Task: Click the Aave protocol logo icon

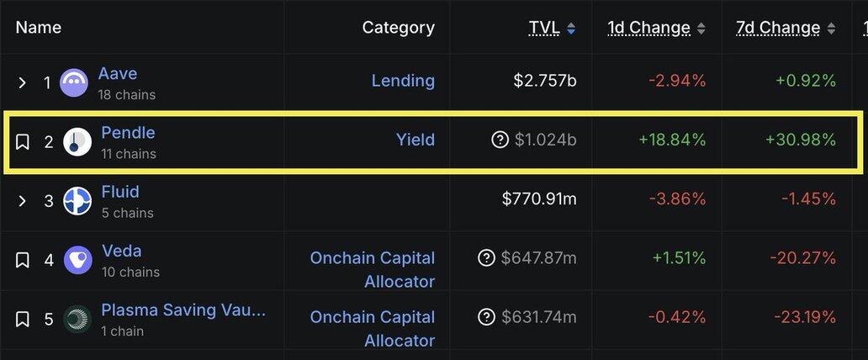Action: point(74,82)
